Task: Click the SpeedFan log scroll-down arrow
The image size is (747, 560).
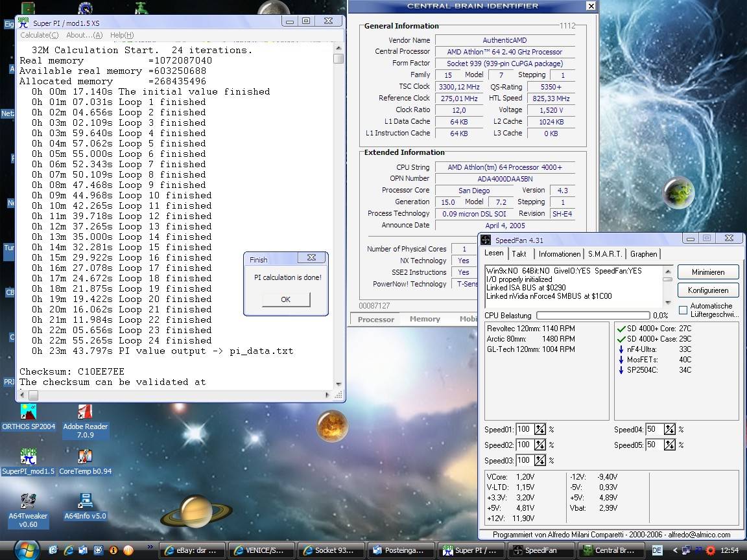Action: 668,303
